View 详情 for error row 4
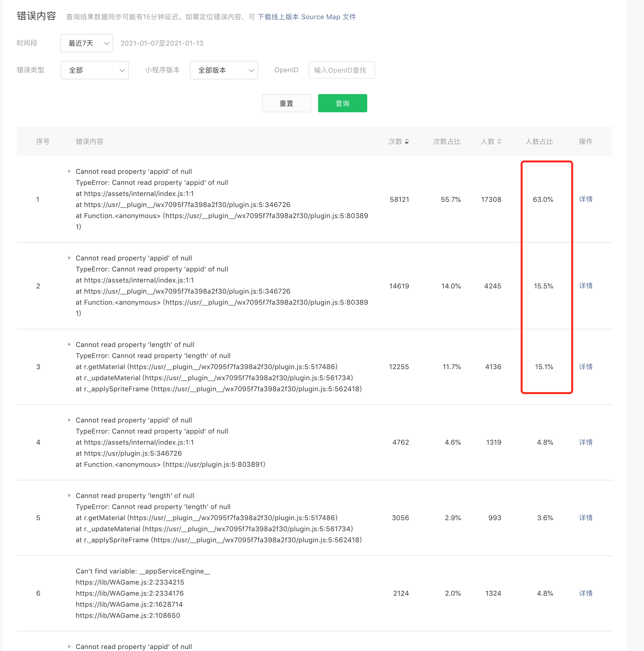Viewport: 644px width, 651px height. click(585, 442)
